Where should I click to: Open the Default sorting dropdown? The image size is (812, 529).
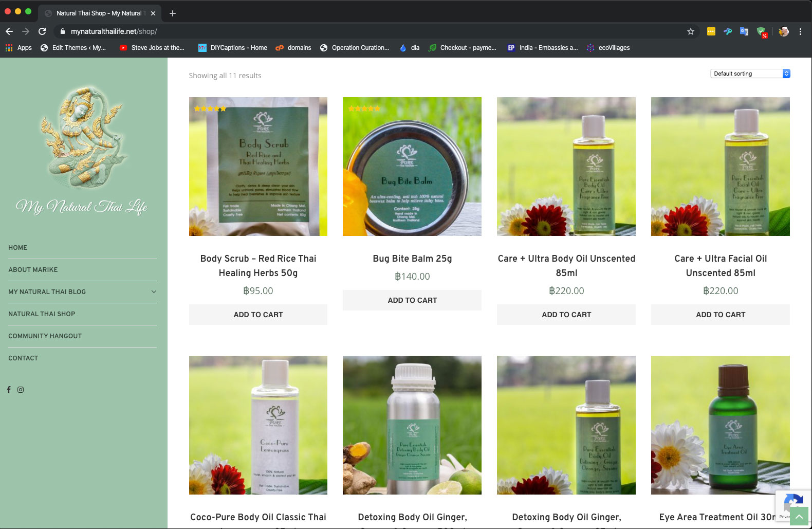coord(750,74)
